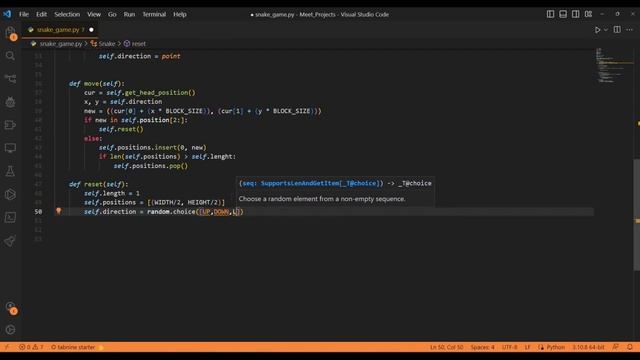Toggle the bottom panel layout
The image size is (640, 360).
[x=563, y=14]
